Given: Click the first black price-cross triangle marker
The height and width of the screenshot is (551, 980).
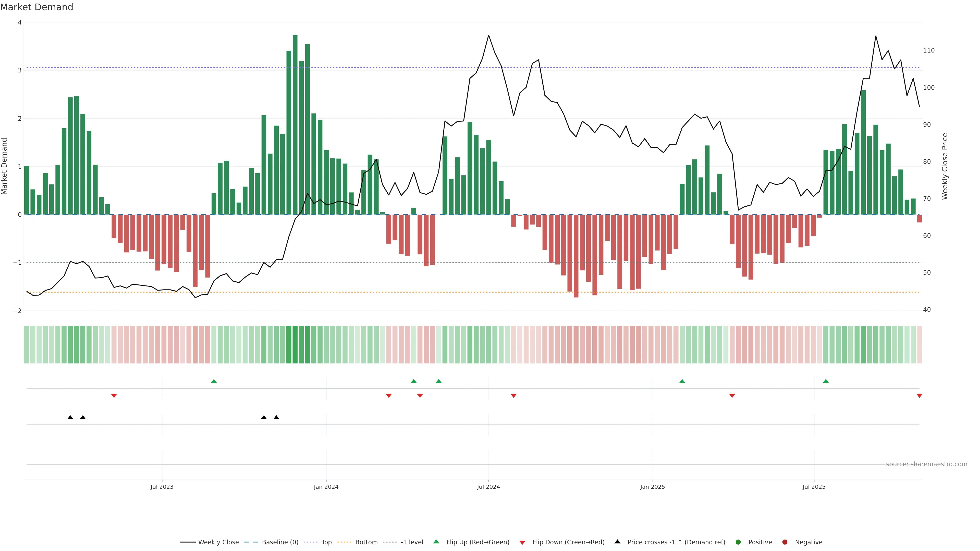Looking at the screenshot, I should click(70, 418).
